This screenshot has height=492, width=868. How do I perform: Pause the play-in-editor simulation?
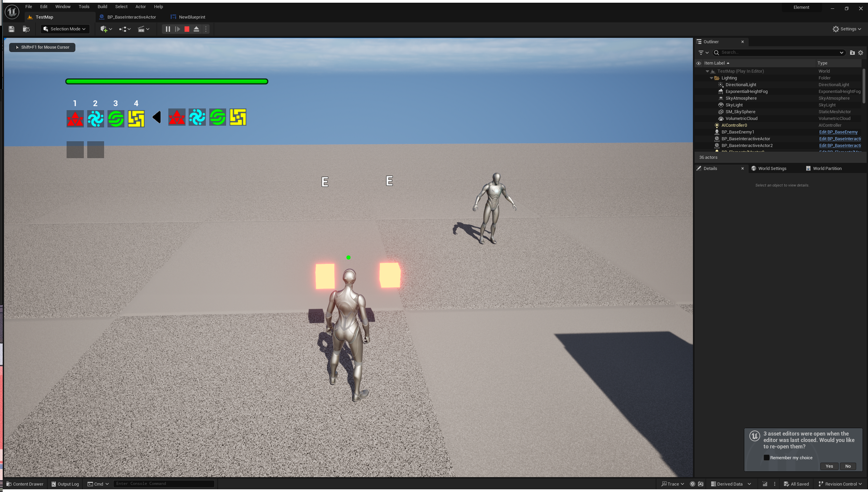tap(168, 29)
